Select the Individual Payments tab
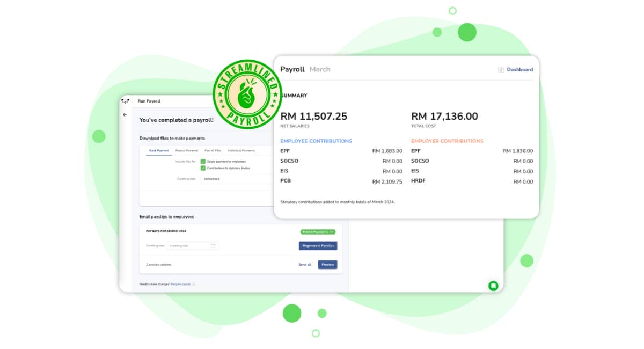644x349 pixels. (x=243, y=150)
